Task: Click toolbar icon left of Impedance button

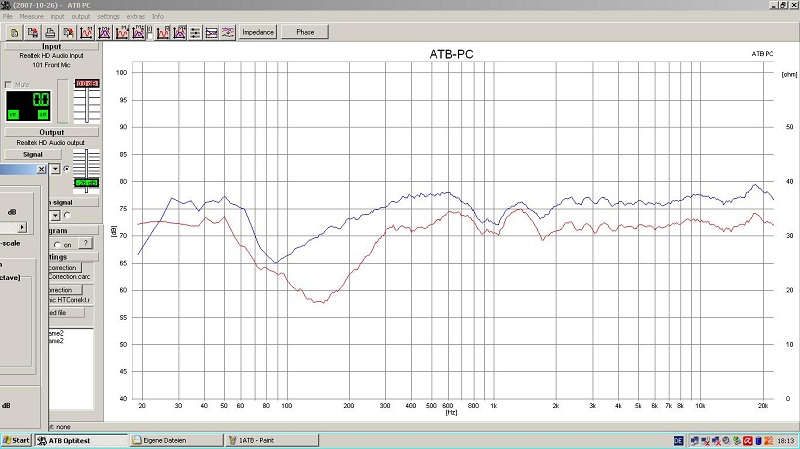Action: (228, 32)
